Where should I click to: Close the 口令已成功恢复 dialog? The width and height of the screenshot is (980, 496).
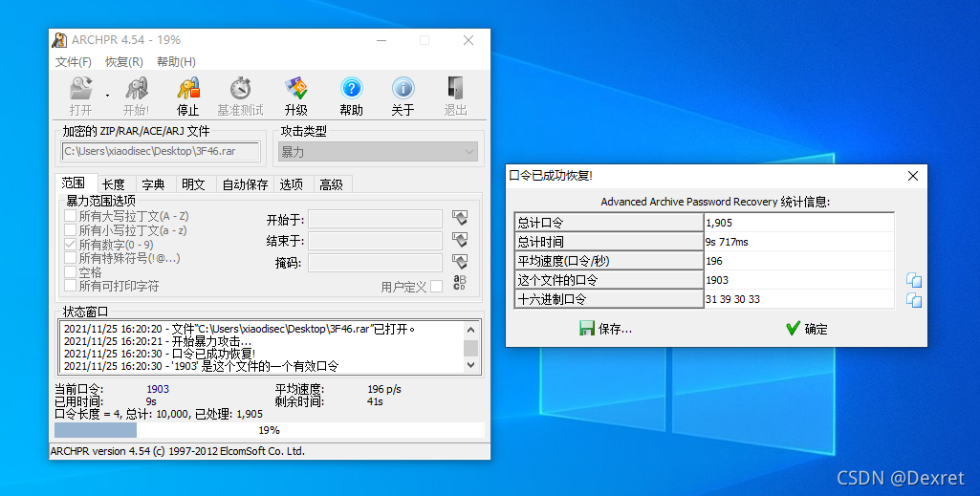(912, 176)
